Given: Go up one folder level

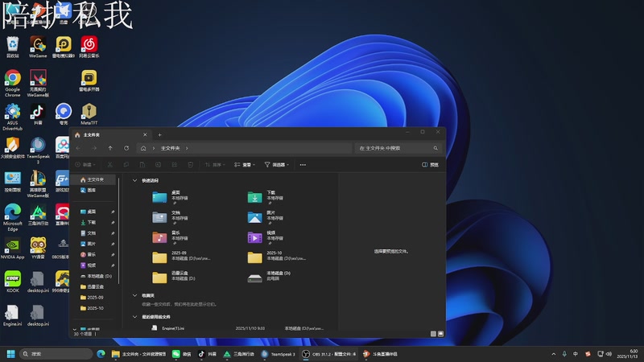Looking at the screenshot, I should (x=110, y=148).
